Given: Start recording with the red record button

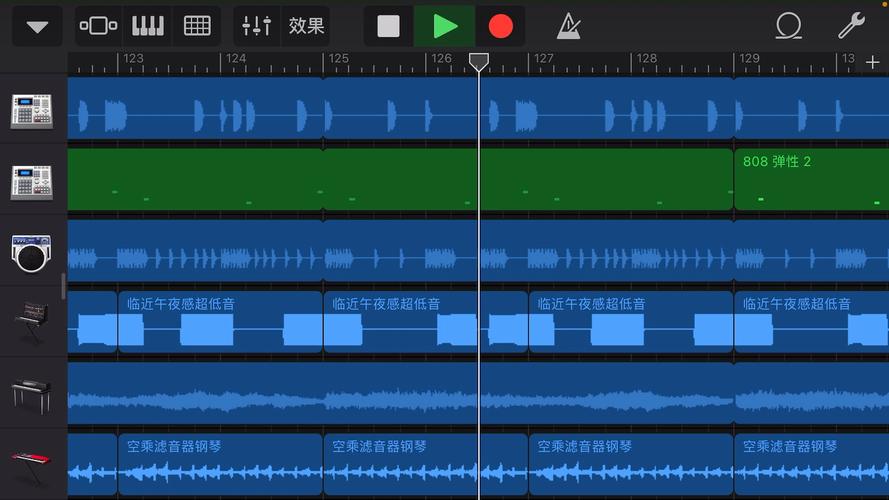Looking at the screenshot, I should pos(500,26).
